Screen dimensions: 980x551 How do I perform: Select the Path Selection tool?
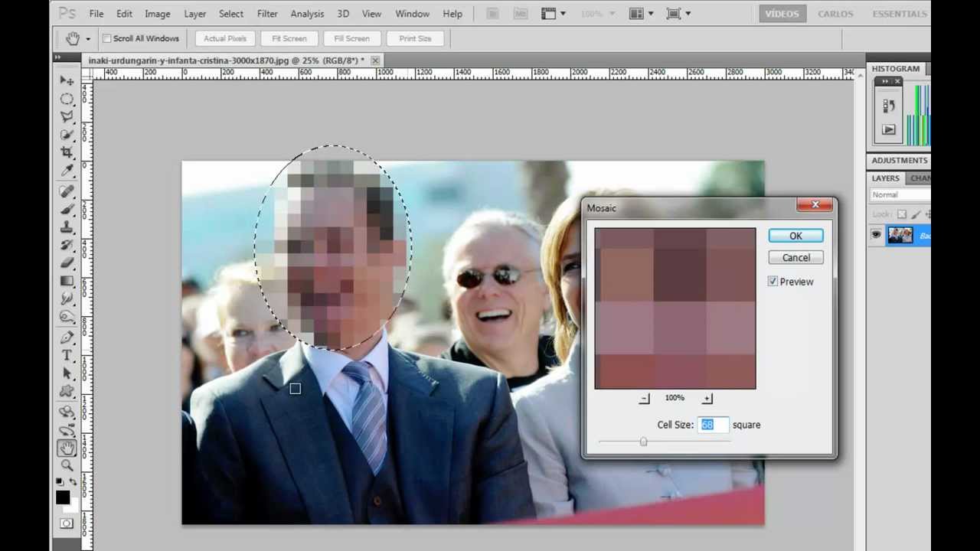pyautogui.click(x=67, y=373)
